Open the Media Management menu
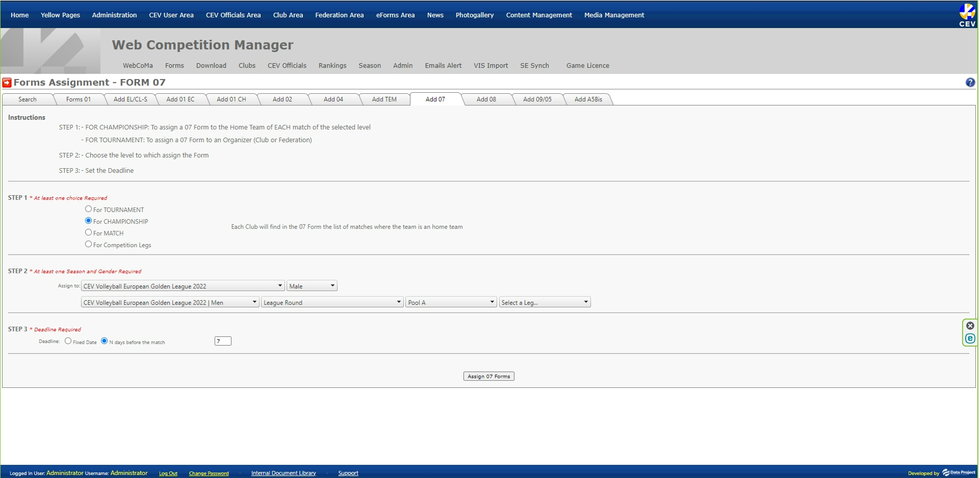Image resolution: width=980 pixels, height=478 pixels. (x=614, y=15)
